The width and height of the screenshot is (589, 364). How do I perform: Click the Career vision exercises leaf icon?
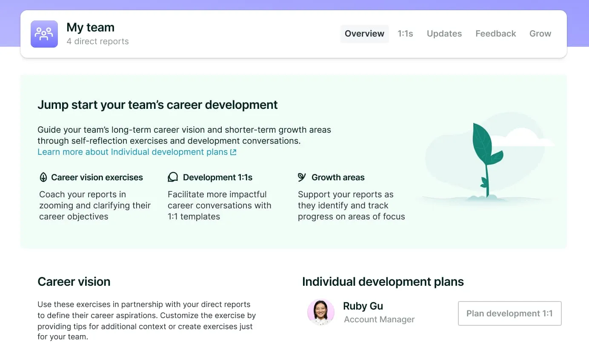pos(43,177)
